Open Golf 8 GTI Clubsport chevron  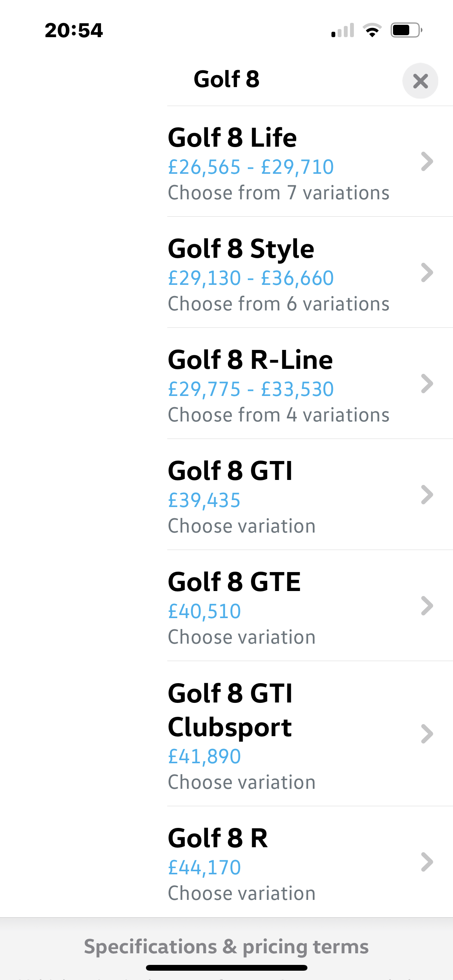point(427,734)
